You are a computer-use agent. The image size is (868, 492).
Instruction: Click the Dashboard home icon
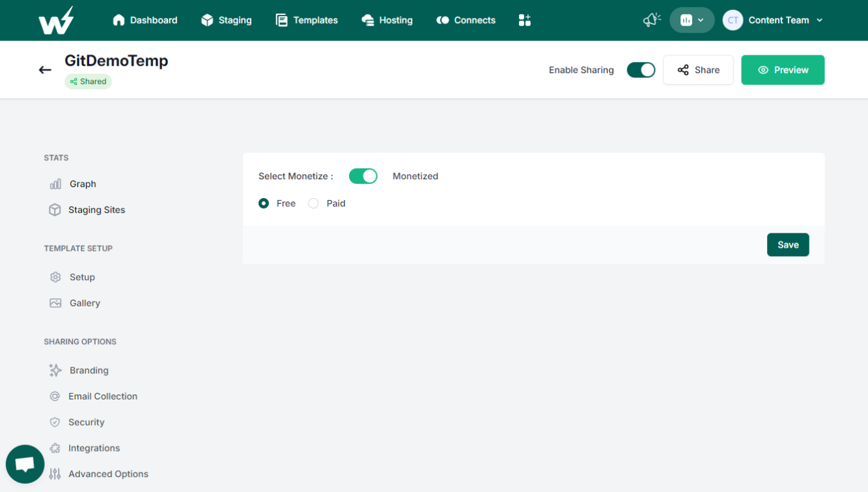pos(119,20)
